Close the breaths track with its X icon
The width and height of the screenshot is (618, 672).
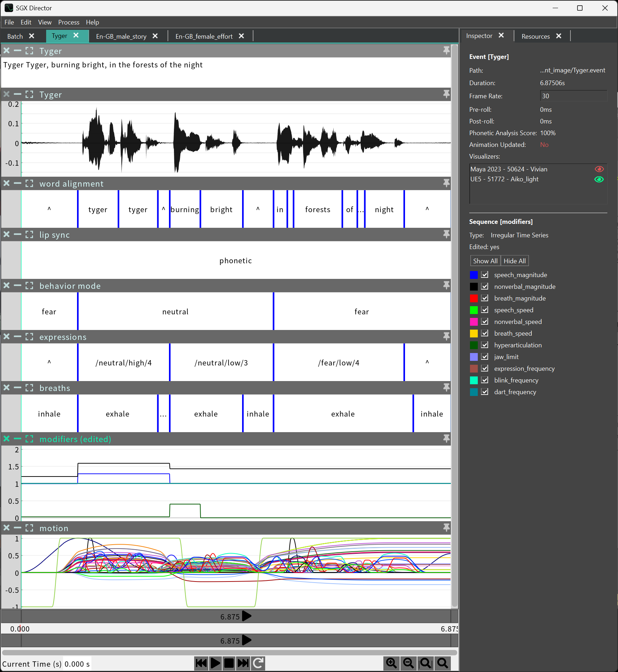6,388
